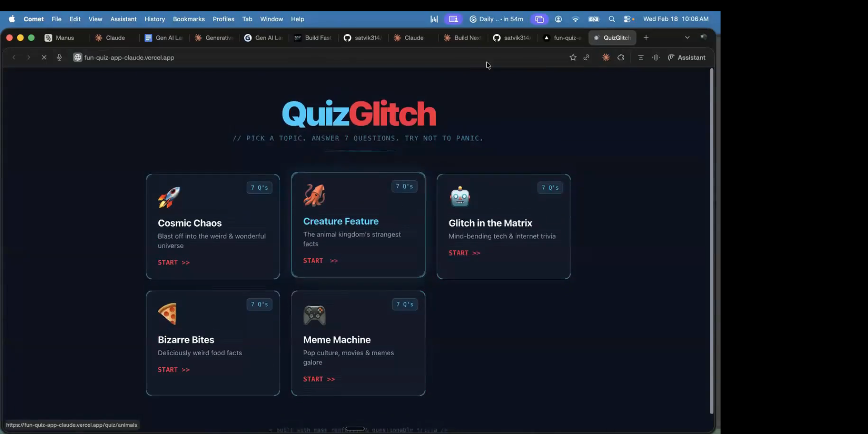The width and height of the screenshot is (868, 434).
Task: Click the Claude starburst toolbar icon
Action: [x=606, y=57]
